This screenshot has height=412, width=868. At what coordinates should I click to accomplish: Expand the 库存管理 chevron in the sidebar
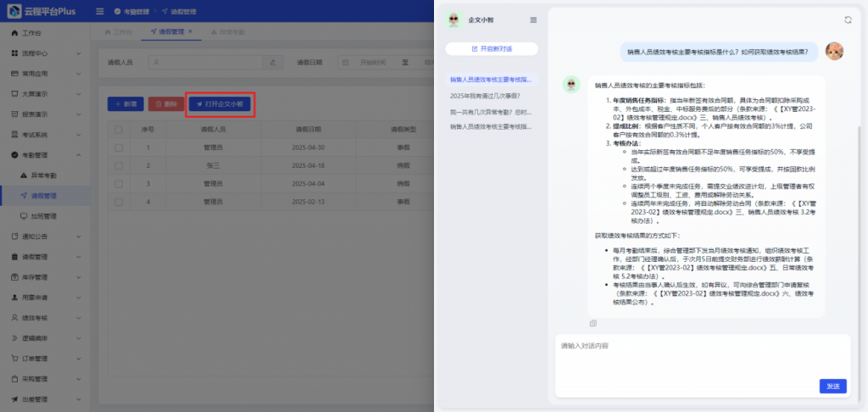[x=78, y=277]
